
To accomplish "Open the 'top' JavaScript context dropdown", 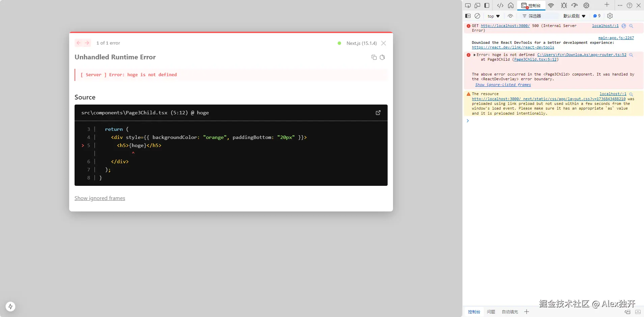I will tap(494, 16).
